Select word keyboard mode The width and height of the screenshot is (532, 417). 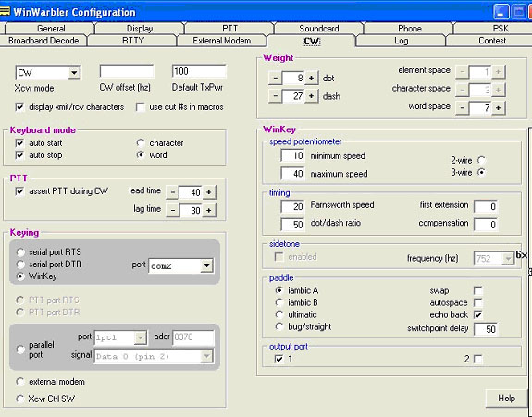tap(141, 155)
